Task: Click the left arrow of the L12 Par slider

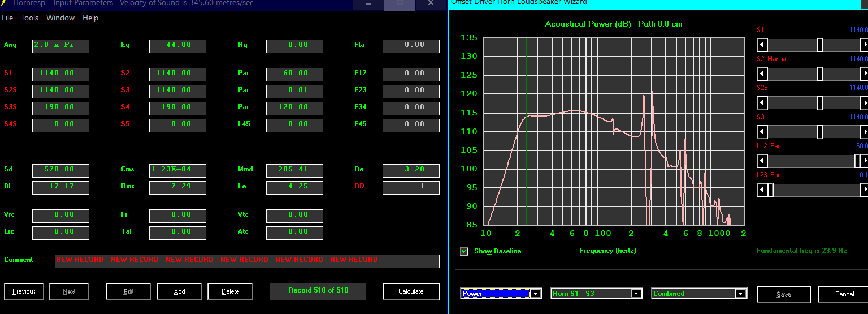Action: 762,161
